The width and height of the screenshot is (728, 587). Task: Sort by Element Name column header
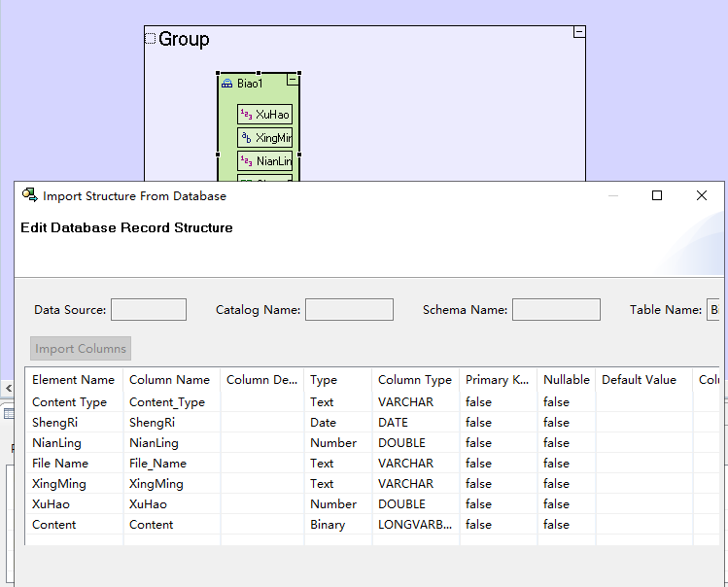[x=74, y=379]
